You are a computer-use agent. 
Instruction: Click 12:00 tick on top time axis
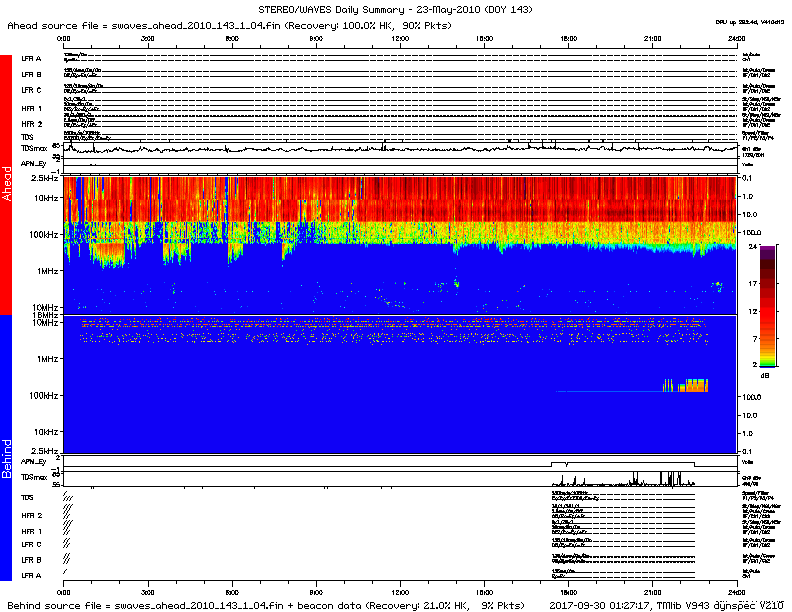[x=400, y=36]
